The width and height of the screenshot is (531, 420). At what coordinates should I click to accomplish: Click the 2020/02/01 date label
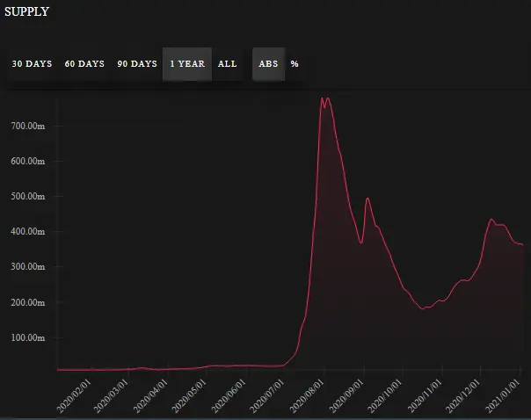pos(74,396)
